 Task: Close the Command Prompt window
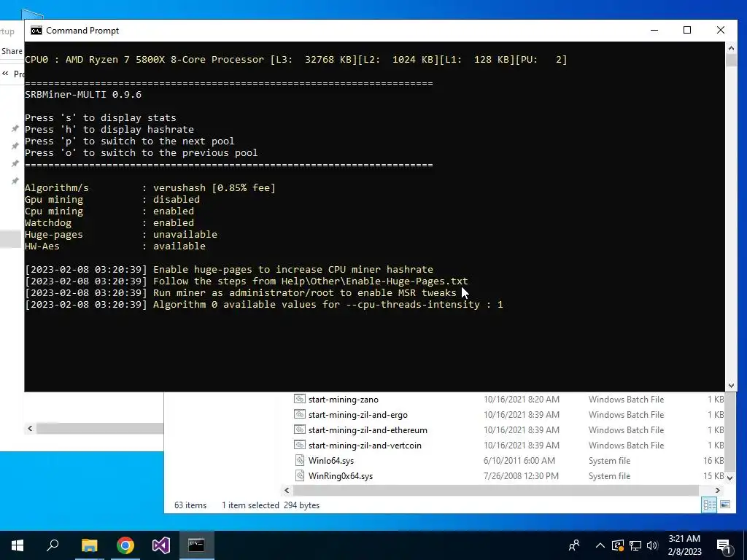coord(720,30)
